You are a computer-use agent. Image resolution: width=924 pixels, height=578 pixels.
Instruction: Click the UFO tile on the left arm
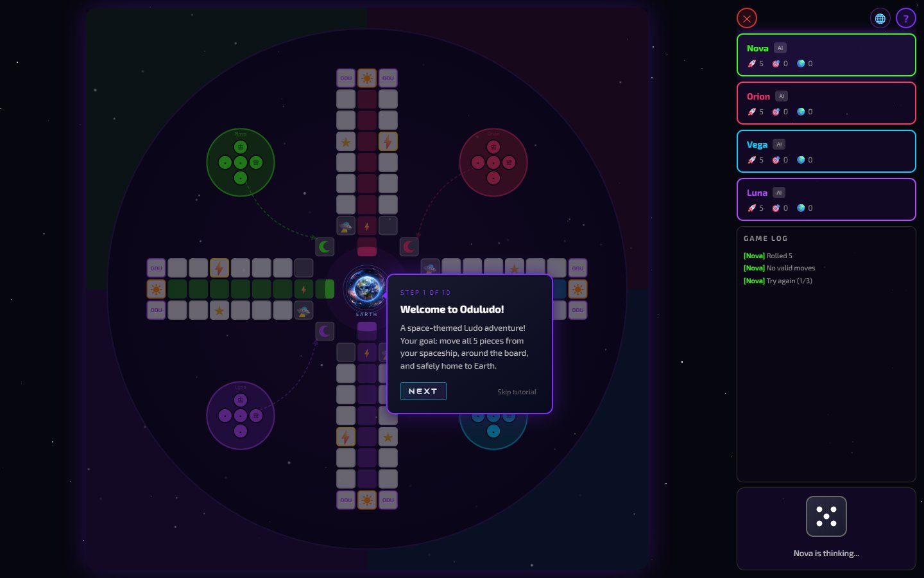[304, 310]
